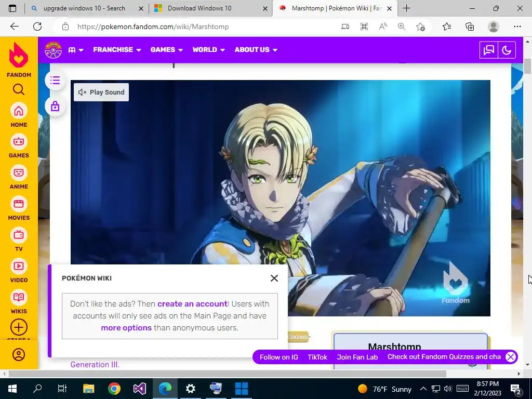Close the Download Windows 10 tab
The width and height of the screenshot is (532, 399).
265,8
